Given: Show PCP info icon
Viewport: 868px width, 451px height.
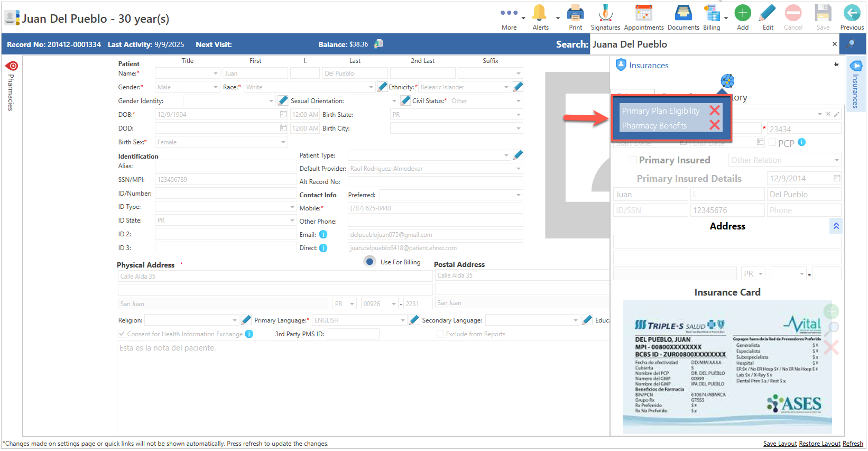Looking at the screenshot, I should click(801, 142).
